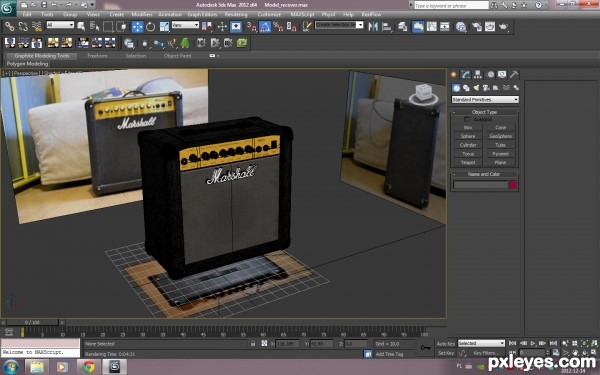Switch to the Motion command panel tab
Screen dimensions: 600x375
[x=491, y=75]
